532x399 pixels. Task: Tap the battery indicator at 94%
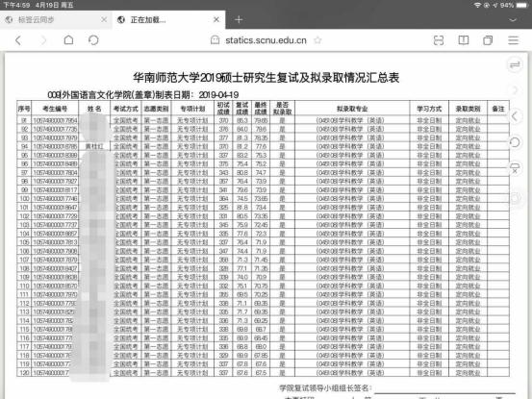(x=521, y=5)
